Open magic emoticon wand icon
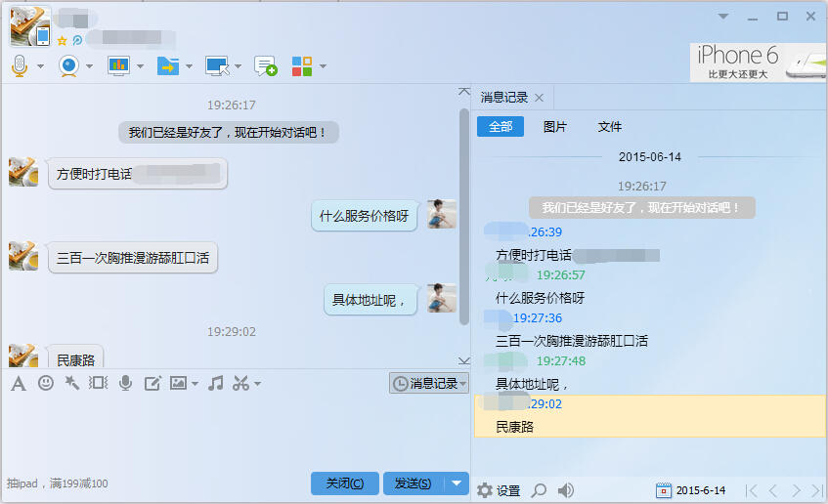This screenshot has width=828, height=504. point(71,383)
